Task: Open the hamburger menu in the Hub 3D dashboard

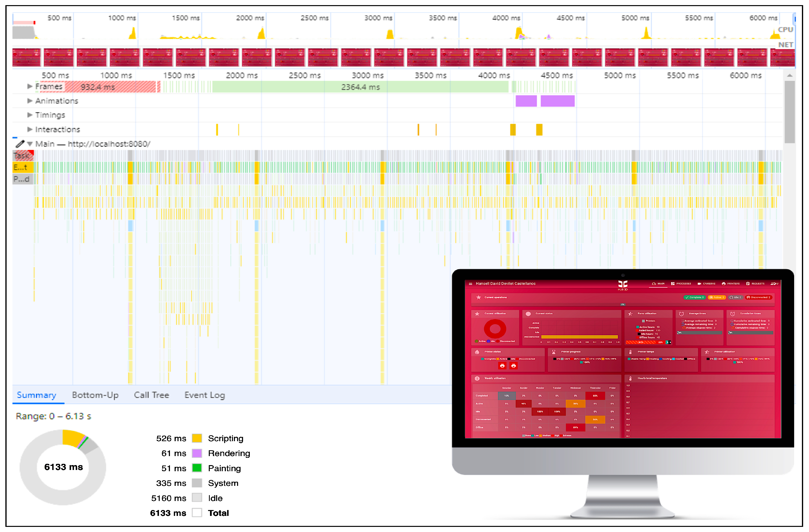Action: click(471, 283)
